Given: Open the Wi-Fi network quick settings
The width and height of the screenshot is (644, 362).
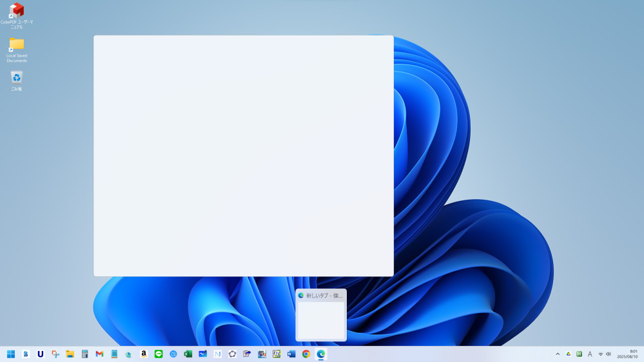Looking at the screenshot, I should pos(600,354).
